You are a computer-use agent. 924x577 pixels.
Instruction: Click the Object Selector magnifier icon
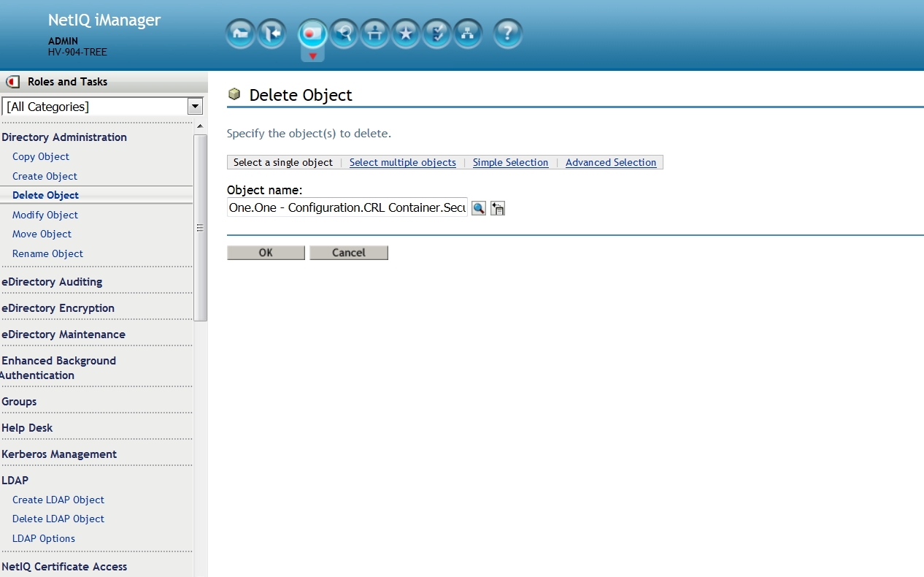tap(479, 209)
